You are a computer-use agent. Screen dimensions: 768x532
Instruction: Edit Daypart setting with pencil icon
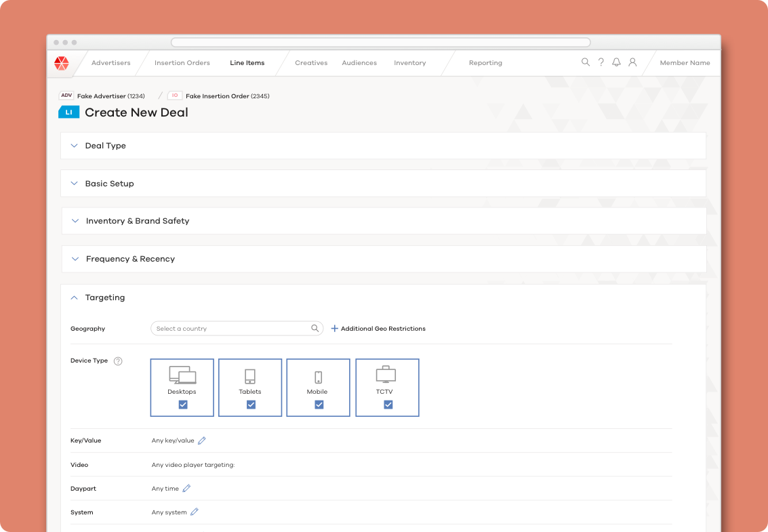coord(186,489)
